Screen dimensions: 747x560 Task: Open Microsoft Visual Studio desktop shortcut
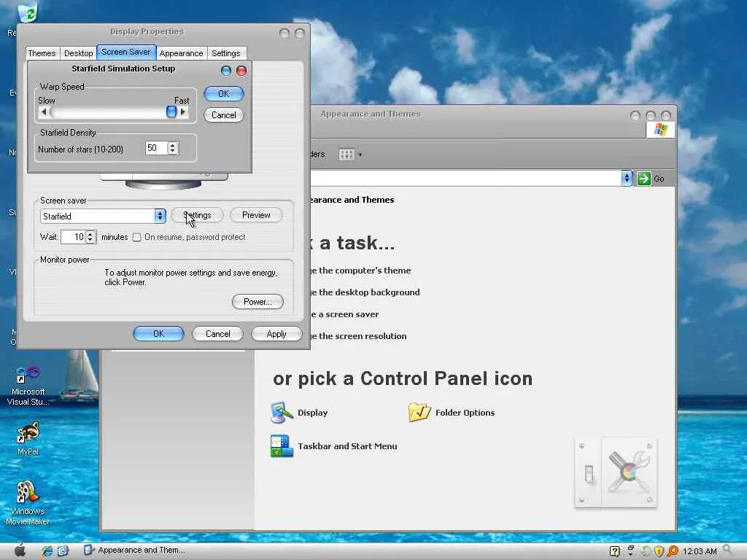(x=28, y=386)
